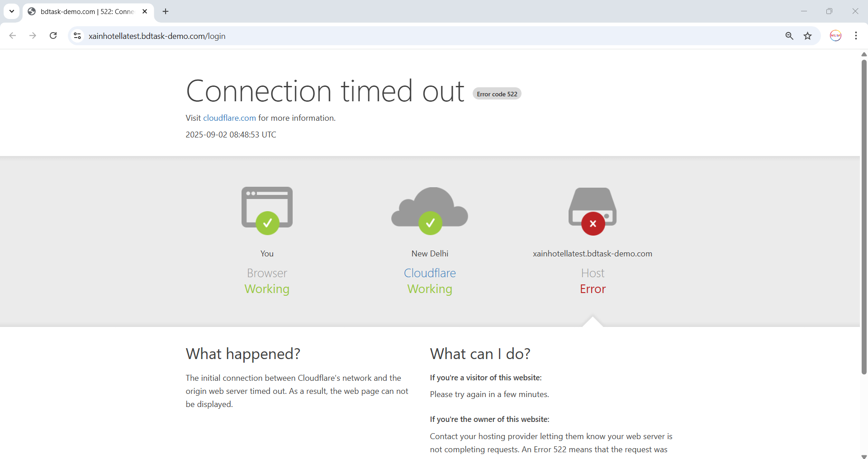Click the Host server error icon
Screen dimensions: 868x459
[x=593, y=211]
